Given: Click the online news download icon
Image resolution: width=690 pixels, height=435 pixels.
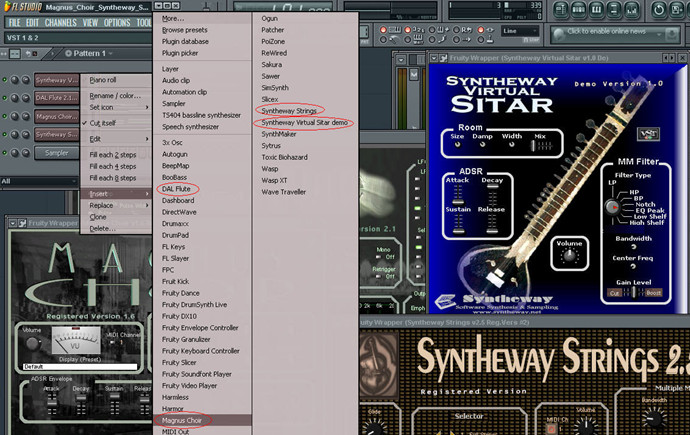Looking at the screenshot, I should coord(672,34).
